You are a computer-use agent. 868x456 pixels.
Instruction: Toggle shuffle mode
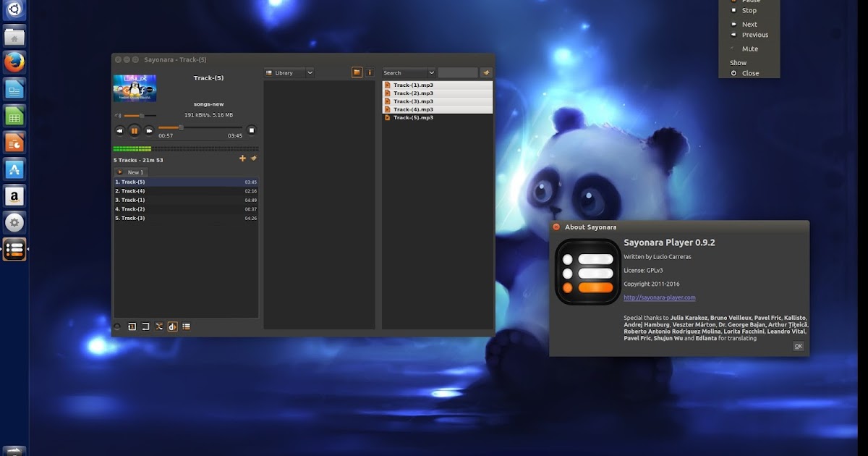(159, 326)
